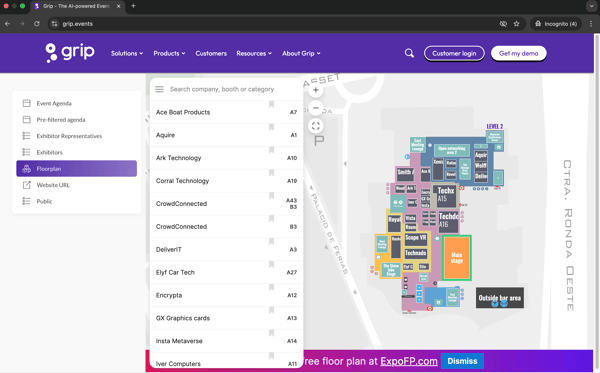This screenshot has width=600, height=373.
Task: Expand the About Grip dropdown
Action: coord(301,53)
